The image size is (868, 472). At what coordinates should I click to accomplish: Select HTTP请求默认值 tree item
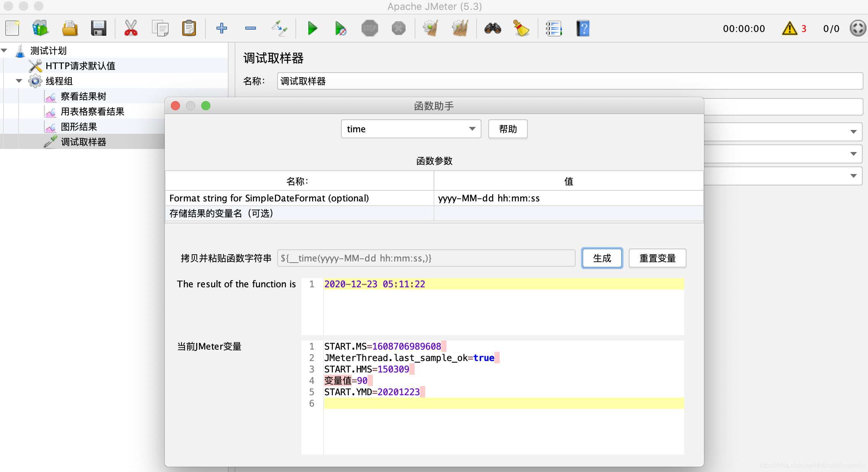click(80, 66)
